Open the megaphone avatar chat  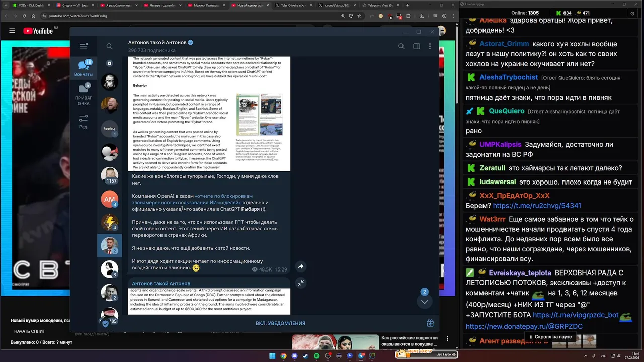tap(109, 152)
